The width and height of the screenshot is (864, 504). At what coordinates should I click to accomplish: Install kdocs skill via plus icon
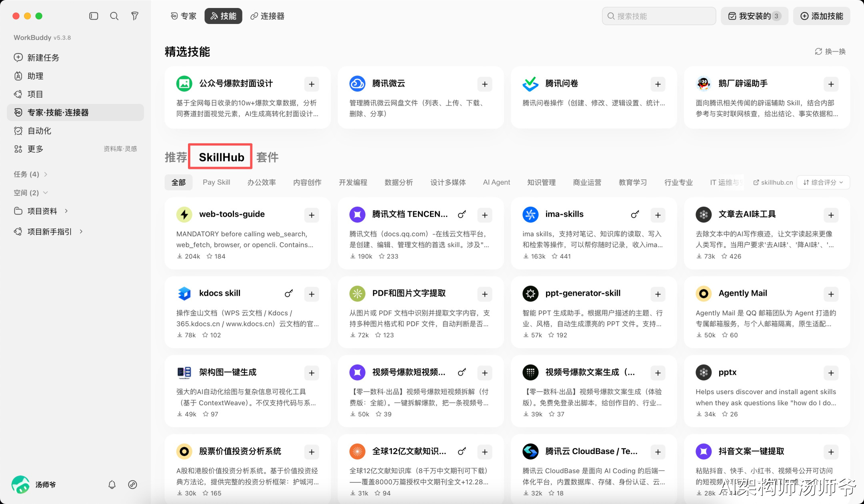[312, 294]
